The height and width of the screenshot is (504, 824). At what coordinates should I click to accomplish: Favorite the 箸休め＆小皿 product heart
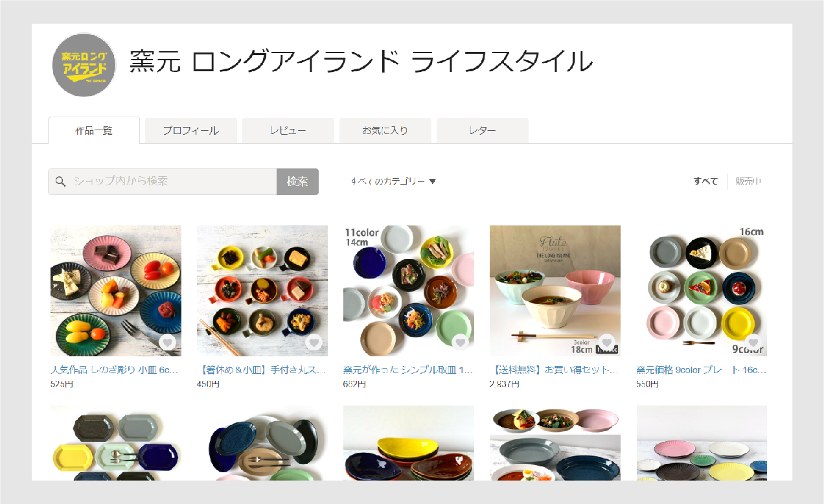point(314,343)
